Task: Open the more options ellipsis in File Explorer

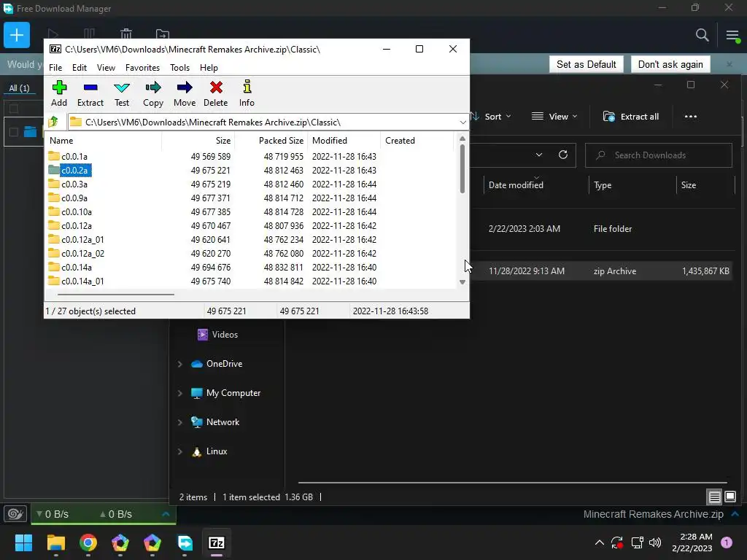Action: pos(690,116)
